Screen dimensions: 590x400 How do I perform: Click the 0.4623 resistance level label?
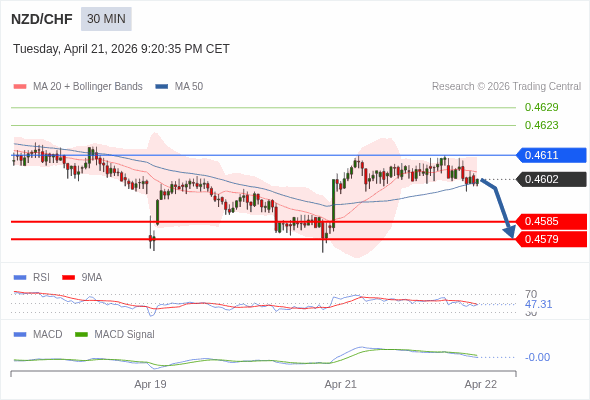point(541,125)
